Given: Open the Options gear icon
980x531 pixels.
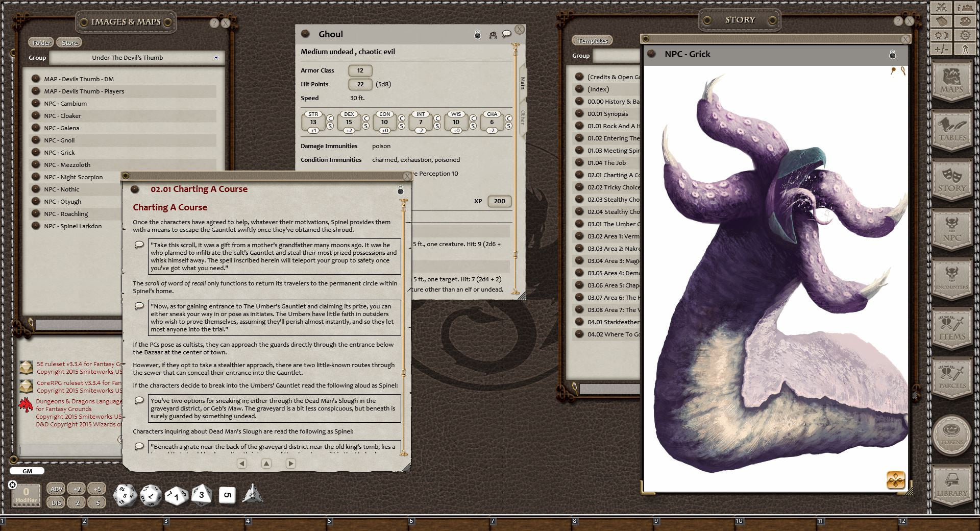Looking at the screenshot, I should click(x=965, y=35).
